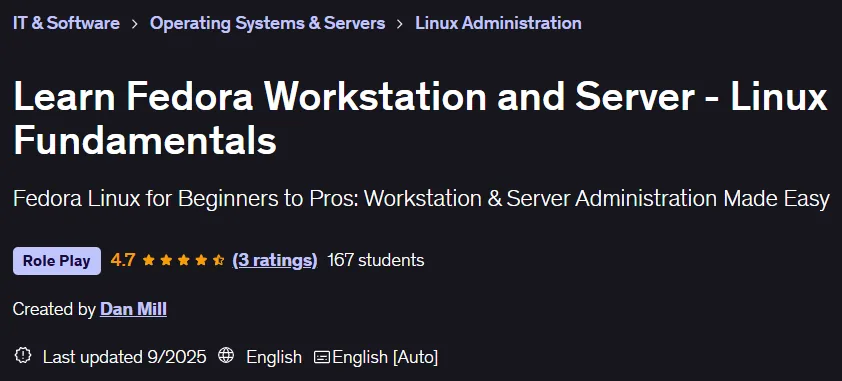Click the Last updated 9/2025 text
The height and width of the screenshot is (381, 842).
coord(125,357)
